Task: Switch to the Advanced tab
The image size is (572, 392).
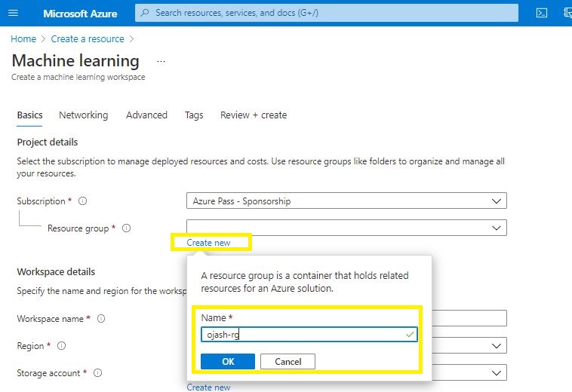Action: pyautogui.click(x=146, y=115)
